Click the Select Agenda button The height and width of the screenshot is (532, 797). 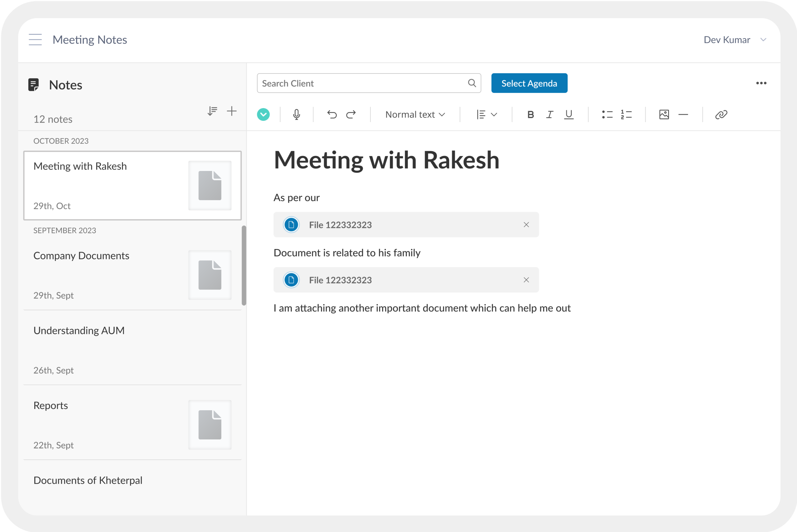click(529, 83)
